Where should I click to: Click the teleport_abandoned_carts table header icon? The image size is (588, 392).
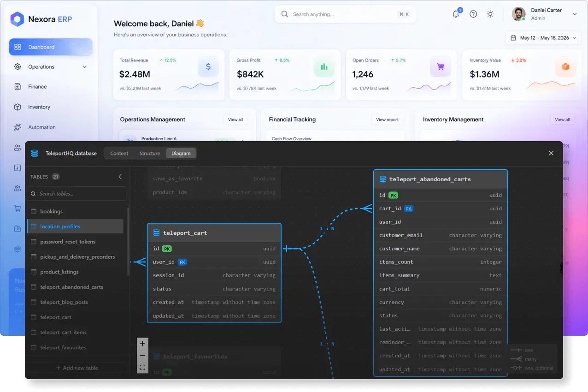tap(382, 179)
